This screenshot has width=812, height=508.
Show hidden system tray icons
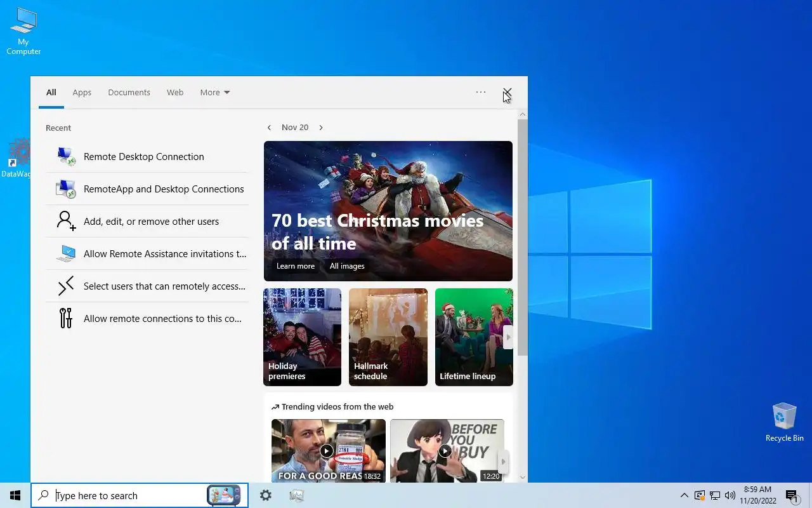tap(684, 495)
